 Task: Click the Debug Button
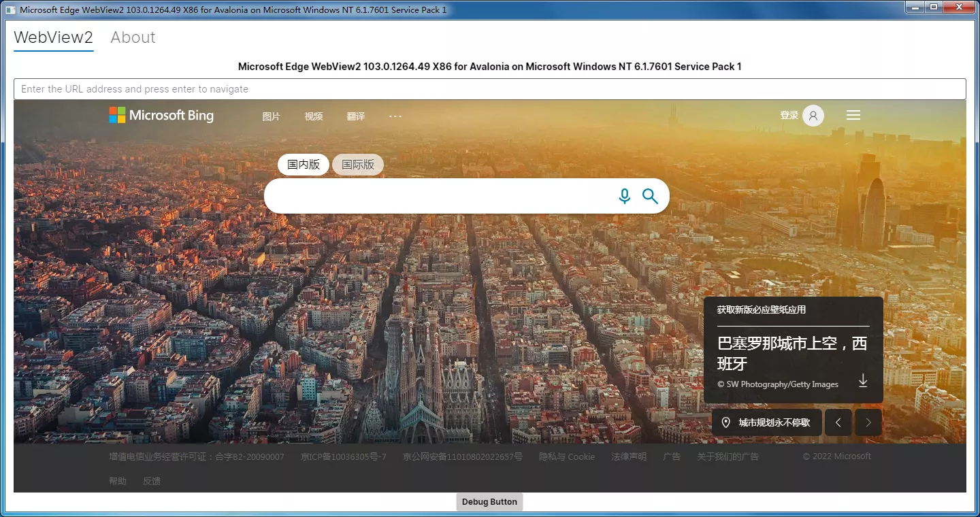[489, 502]
